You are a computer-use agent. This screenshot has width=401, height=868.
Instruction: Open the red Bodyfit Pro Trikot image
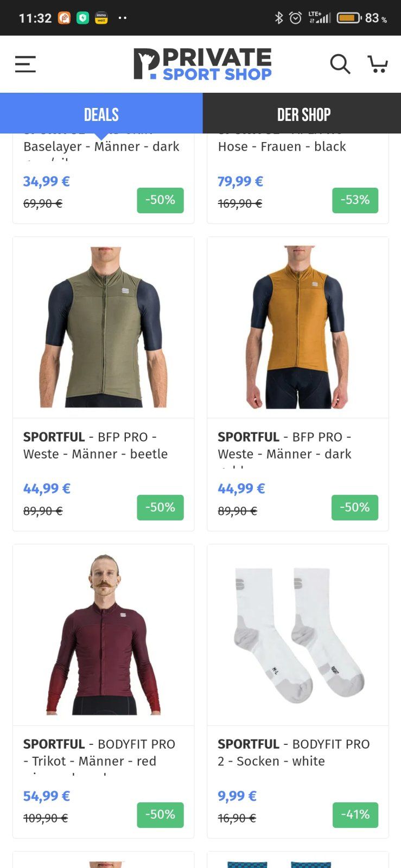pos(104,635)
